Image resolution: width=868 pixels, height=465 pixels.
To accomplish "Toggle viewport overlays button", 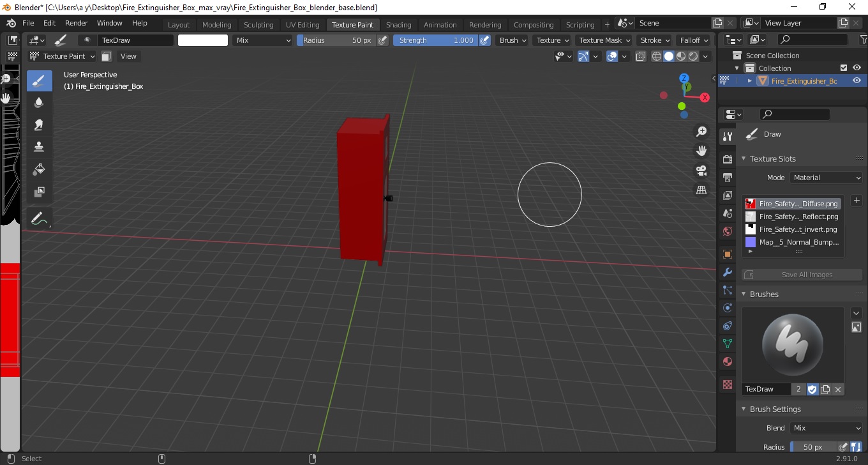I will point(611,56).
